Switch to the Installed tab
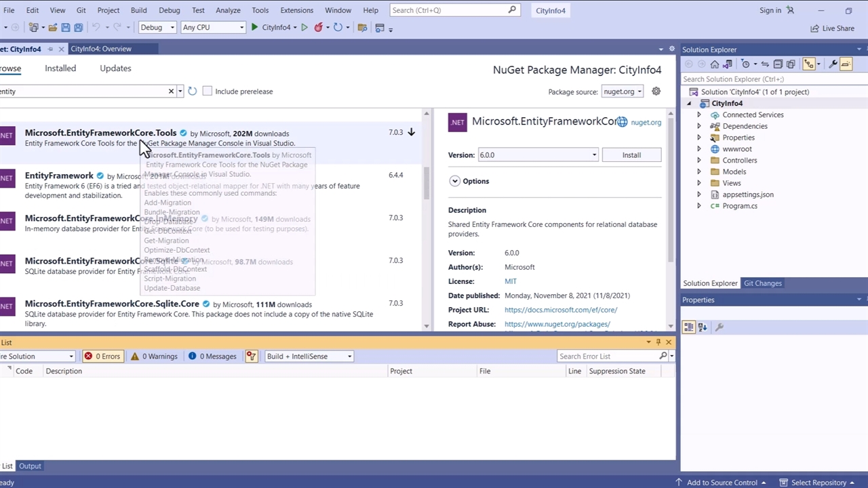 tap(60, 68)
